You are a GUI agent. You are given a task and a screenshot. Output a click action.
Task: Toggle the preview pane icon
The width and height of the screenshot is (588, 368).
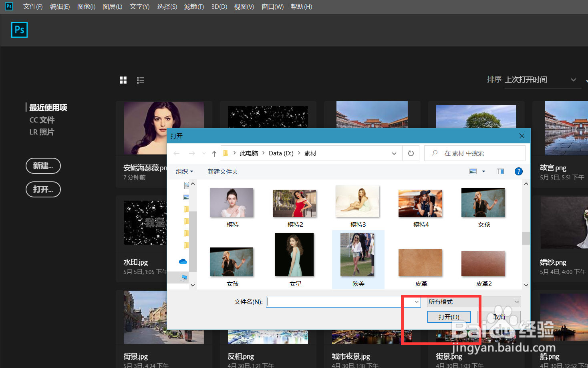(500, 171)
